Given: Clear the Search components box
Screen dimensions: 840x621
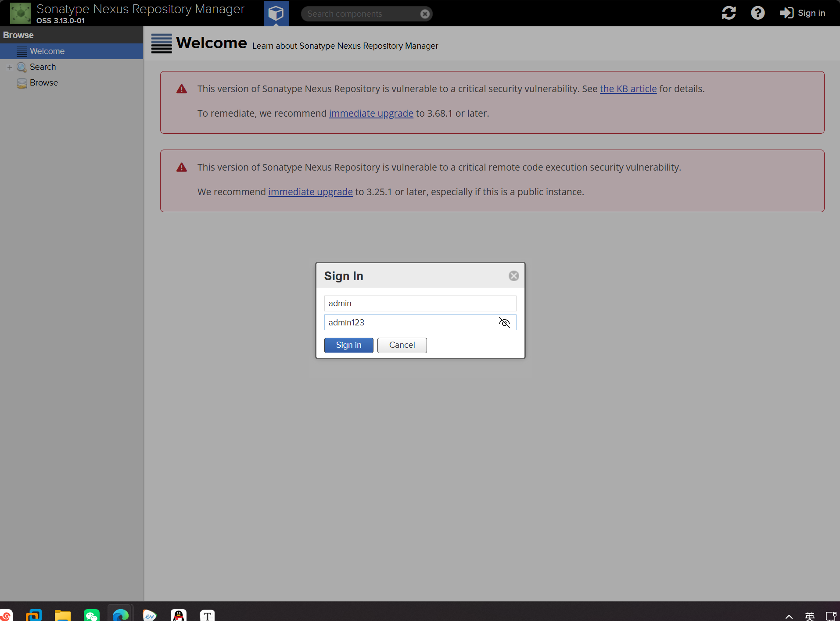Looking at the screenshot, I should (x=425, y=14).
